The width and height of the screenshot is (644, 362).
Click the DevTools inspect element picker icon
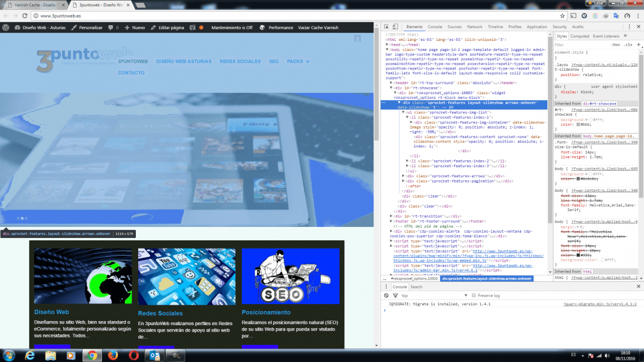pyautogui.click(x=386, y=27)
